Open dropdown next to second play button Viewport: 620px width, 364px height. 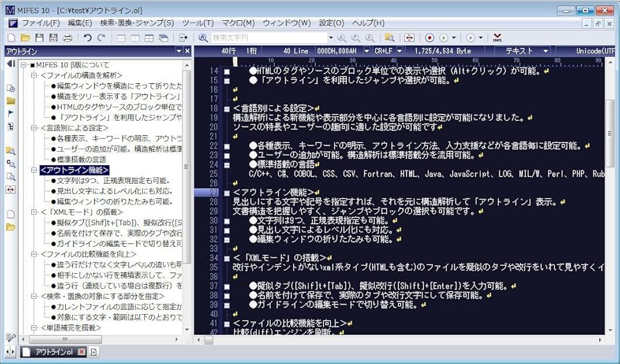click(481, 38)
